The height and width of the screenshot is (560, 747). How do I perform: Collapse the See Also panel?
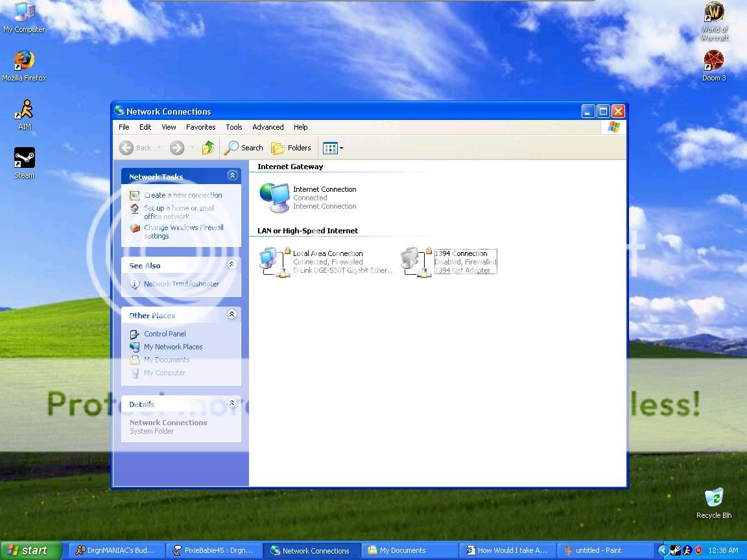(x=232, y=264)
